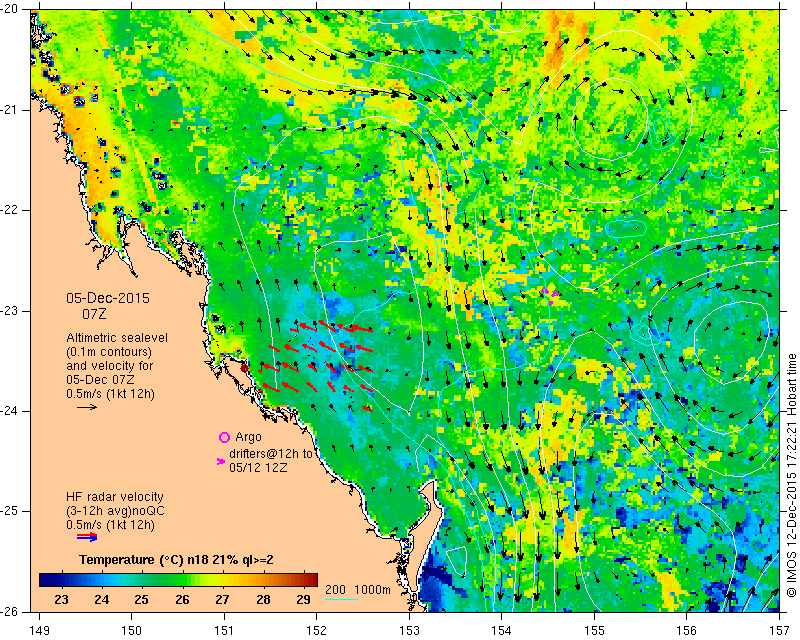
Task: Click the red-blue HF radar scale arrow
Action: pos(87,536)
